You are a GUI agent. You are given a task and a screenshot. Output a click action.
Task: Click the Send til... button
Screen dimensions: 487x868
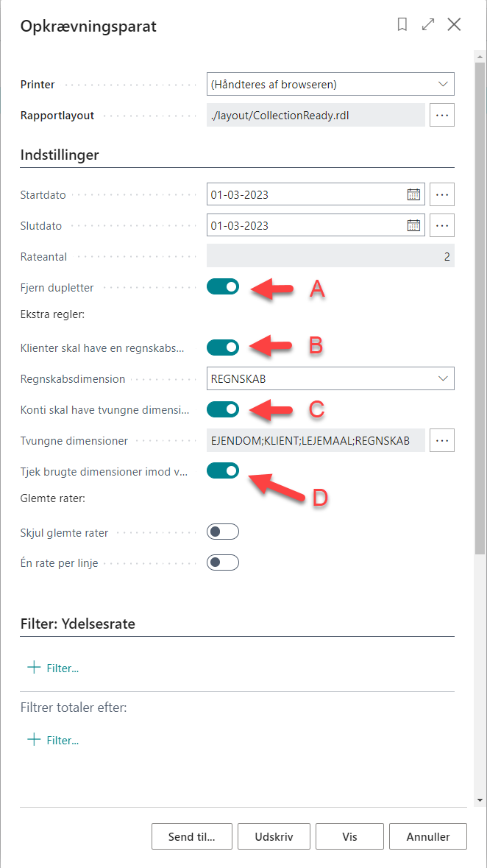pyautogui.click(x=193, y=836)
